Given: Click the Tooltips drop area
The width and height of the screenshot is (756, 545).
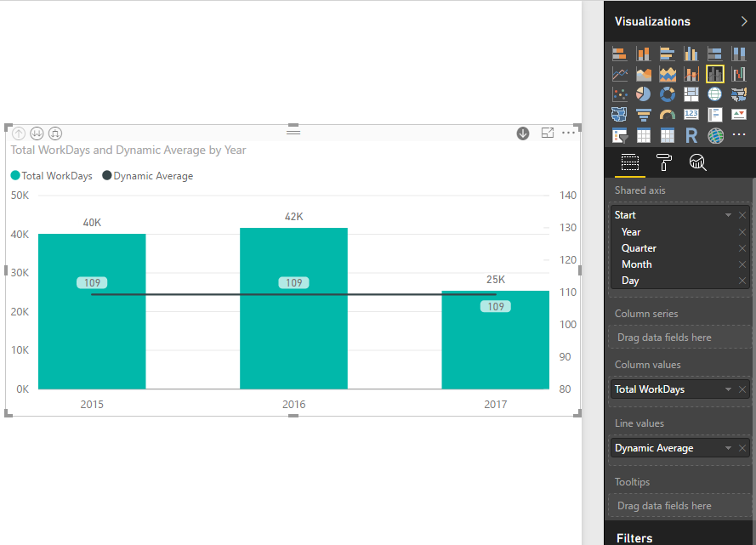Looking at the screenshot, I should pyautogui.click(x=679, y=506).
